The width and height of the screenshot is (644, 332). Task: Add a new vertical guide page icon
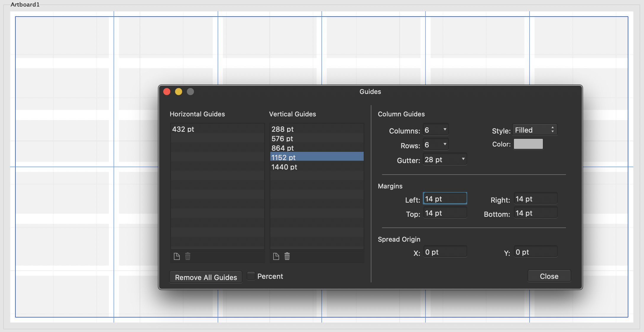click(276, 256)
